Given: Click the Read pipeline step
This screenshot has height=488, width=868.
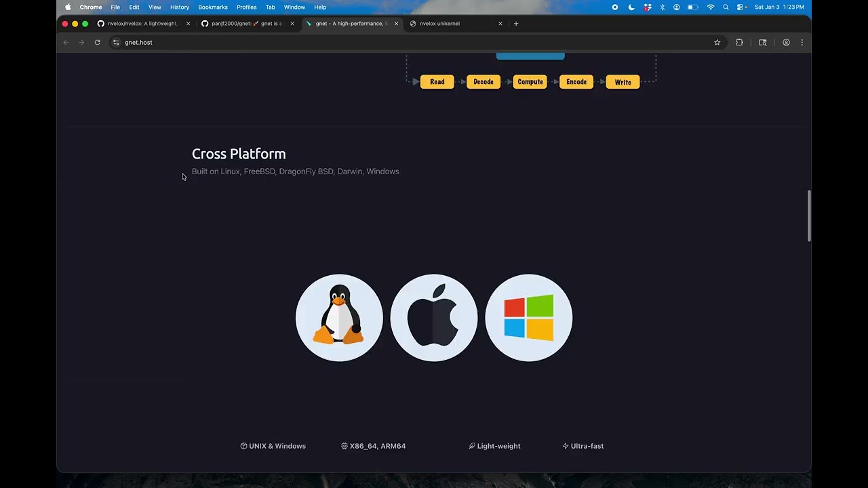Looking at the screenshot, I should (437, 82).
